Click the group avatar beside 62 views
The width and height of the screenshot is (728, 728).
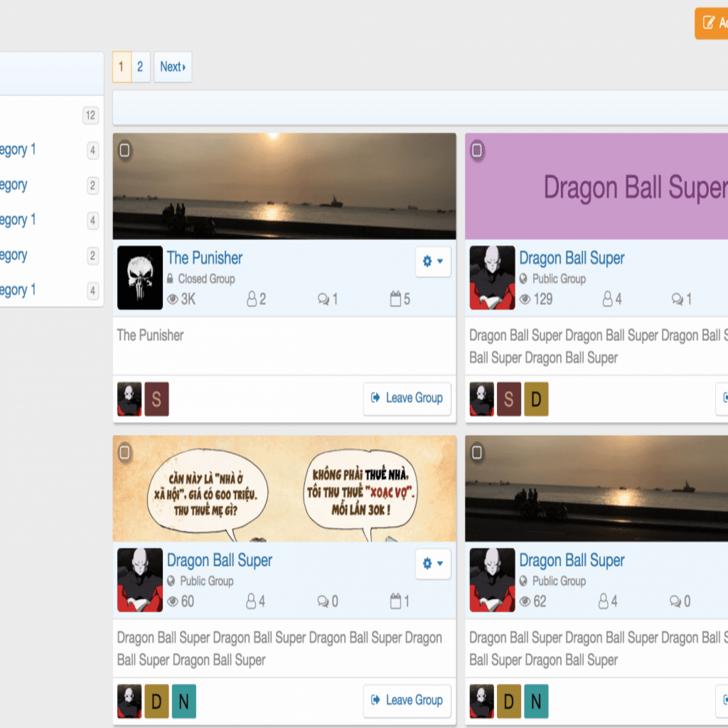(x=492, y=580)
